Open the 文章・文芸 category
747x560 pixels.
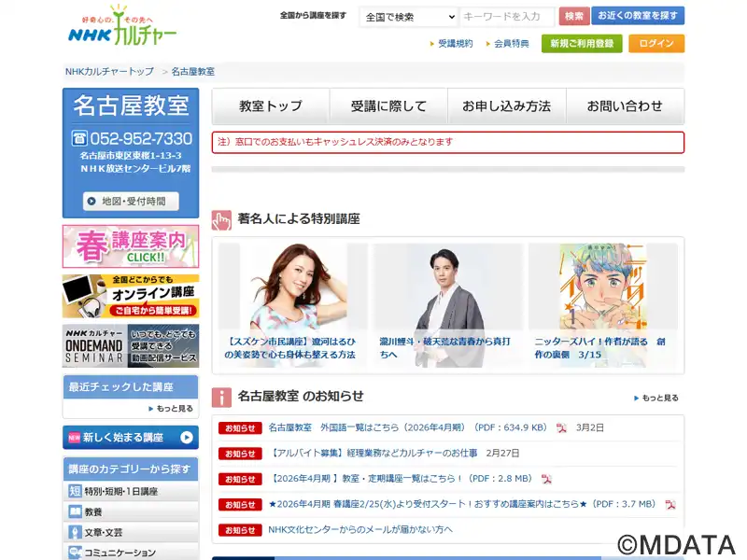pos(131,532)
